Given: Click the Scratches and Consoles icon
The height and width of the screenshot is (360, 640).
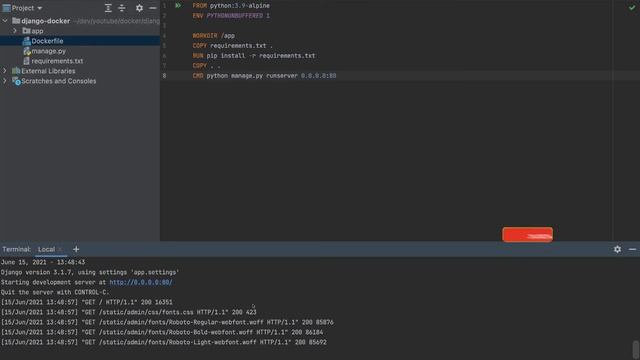Looking at the screenshot, I should 16,81.
